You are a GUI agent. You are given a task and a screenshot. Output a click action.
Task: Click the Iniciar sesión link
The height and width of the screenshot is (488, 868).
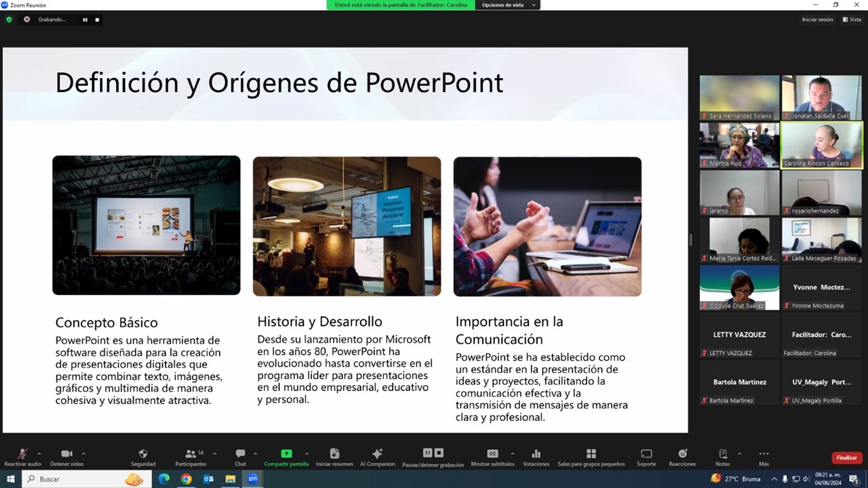[817, 20]
